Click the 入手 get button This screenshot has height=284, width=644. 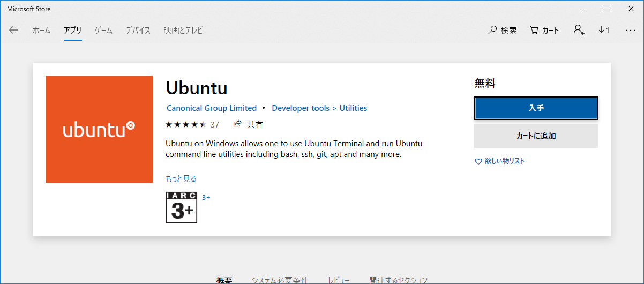click(536, 108)
